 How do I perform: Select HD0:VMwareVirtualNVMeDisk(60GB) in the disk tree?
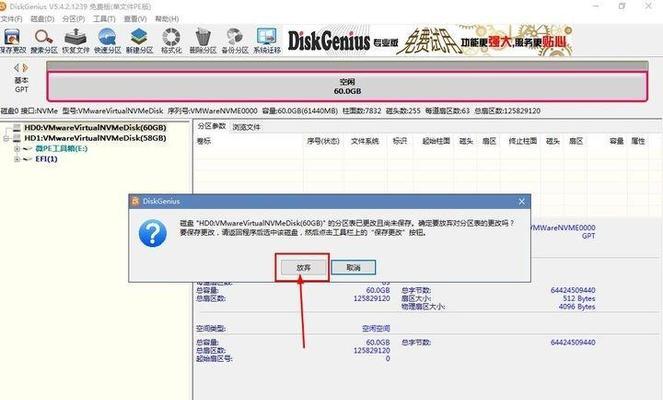click(x=95, y=127)
